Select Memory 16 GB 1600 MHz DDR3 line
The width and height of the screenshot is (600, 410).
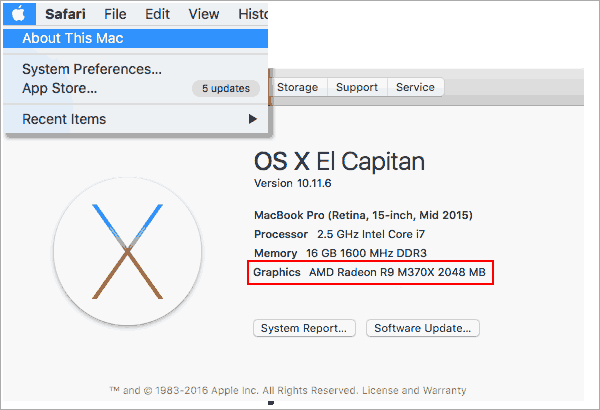[x=340, y=253]
